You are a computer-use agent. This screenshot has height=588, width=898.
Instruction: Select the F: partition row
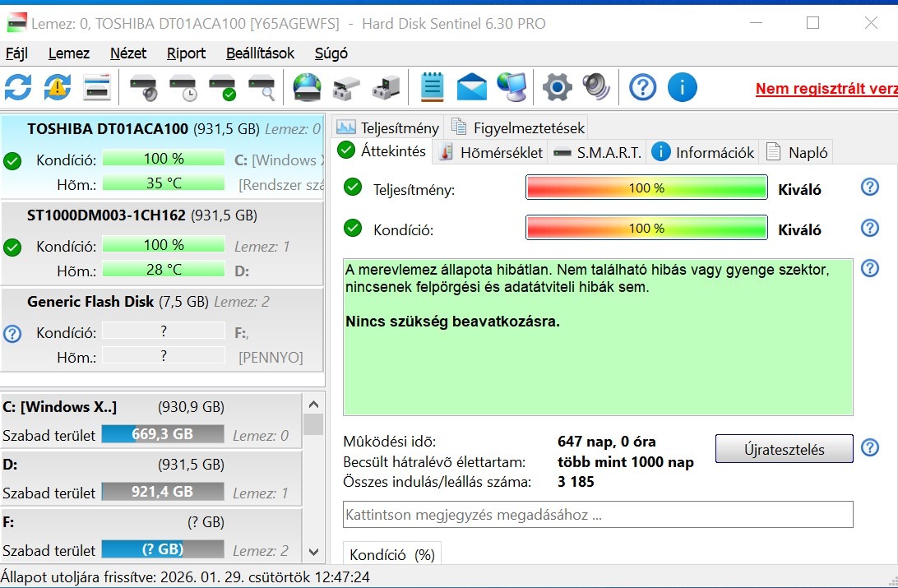[151, 536]
